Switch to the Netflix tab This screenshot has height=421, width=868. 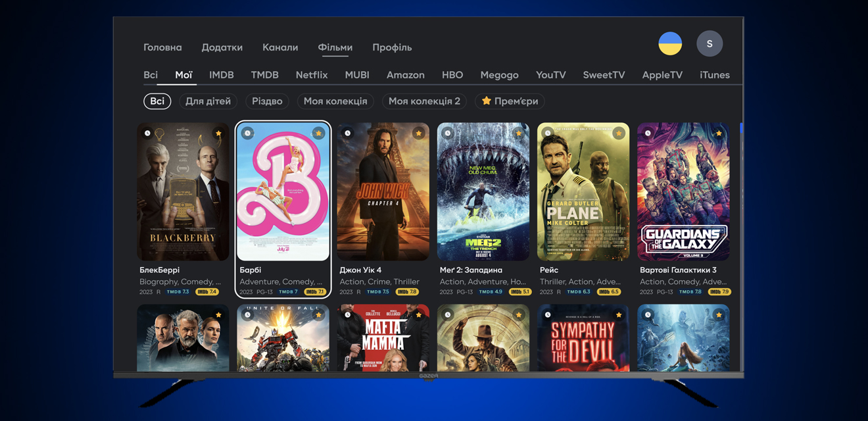point(312,75)
